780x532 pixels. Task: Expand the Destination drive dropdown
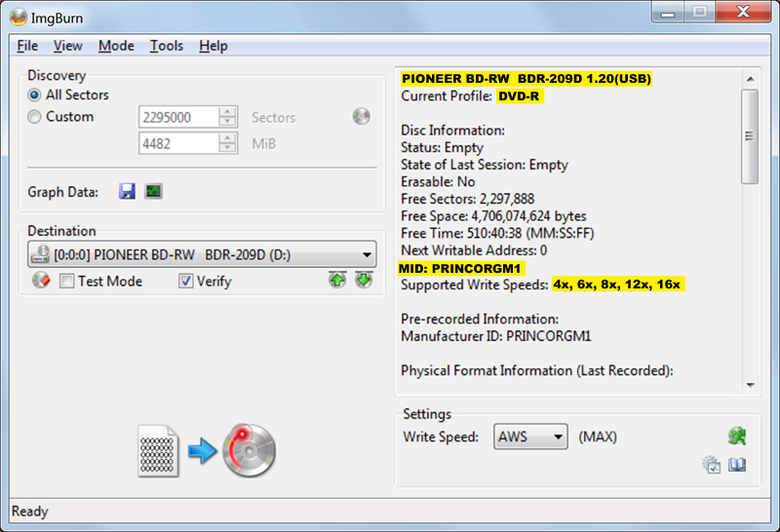[x=367, y=256]
